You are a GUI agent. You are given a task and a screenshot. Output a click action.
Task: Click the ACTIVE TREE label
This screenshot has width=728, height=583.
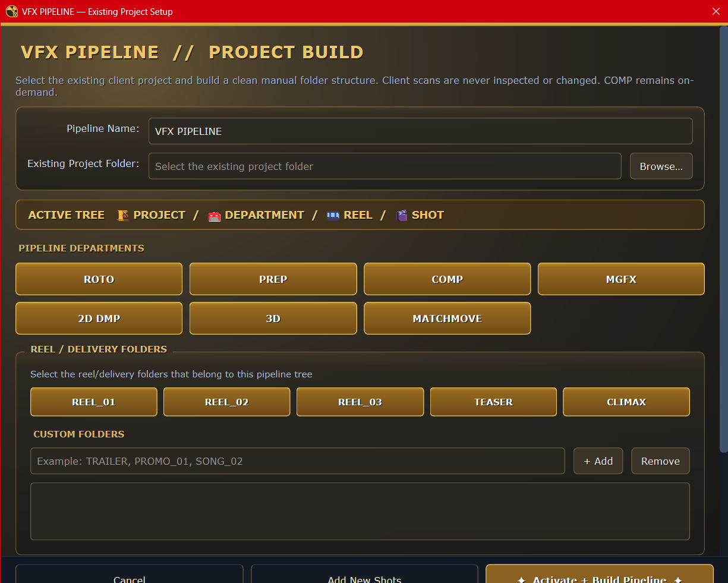(x=67, y=215)
